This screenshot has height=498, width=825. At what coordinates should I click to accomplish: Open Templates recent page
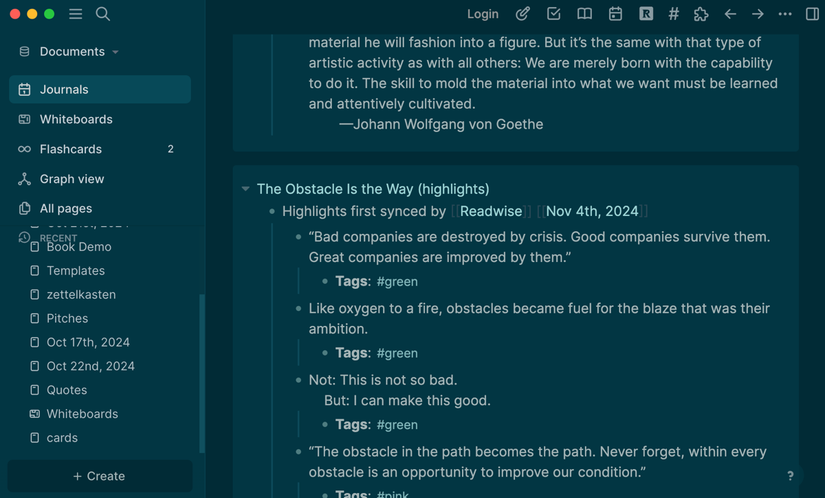point(76,271)
